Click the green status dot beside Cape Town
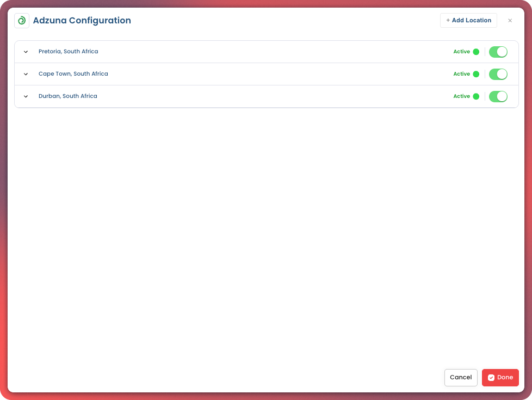This screenshot has width=532, height=400. click(x=477, y=73)
